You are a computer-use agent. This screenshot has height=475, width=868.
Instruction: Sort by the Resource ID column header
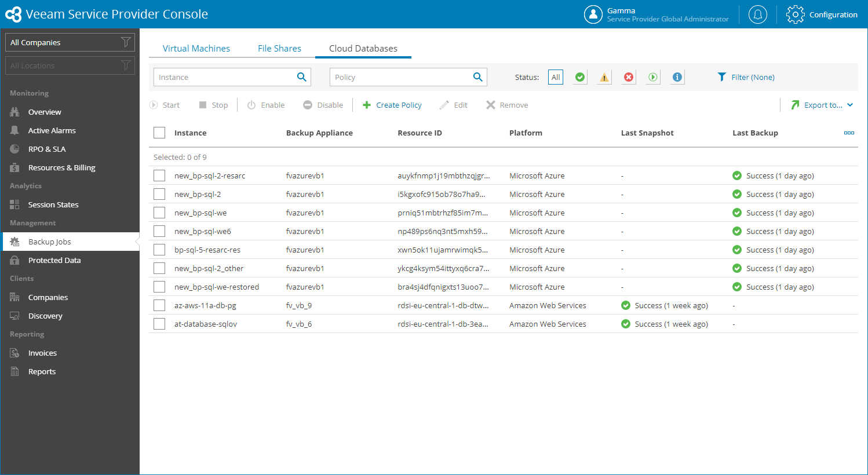pos(420,133)
